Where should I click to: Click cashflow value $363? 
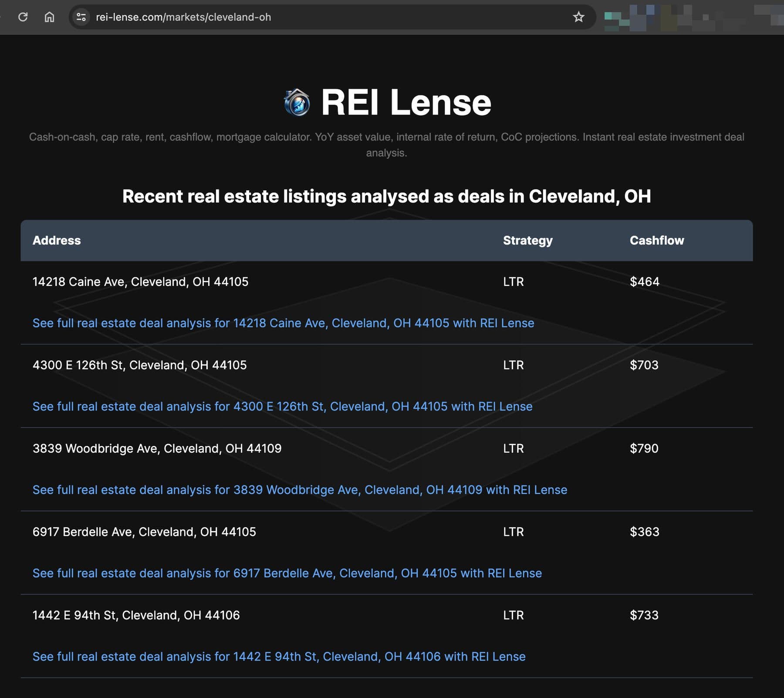point(645,532)
